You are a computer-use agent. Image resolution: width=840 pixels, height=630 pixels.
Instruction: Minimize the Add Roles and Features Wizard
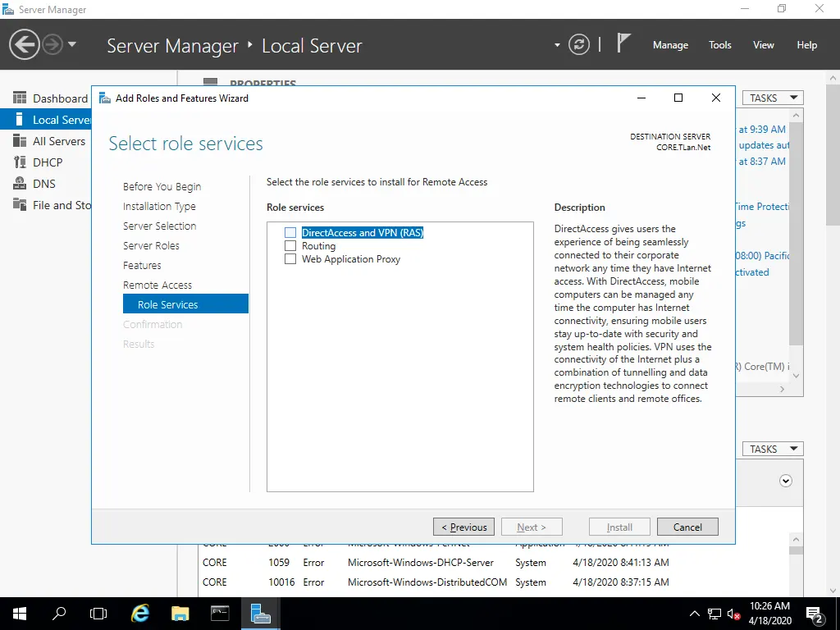[x=641, y=98]
